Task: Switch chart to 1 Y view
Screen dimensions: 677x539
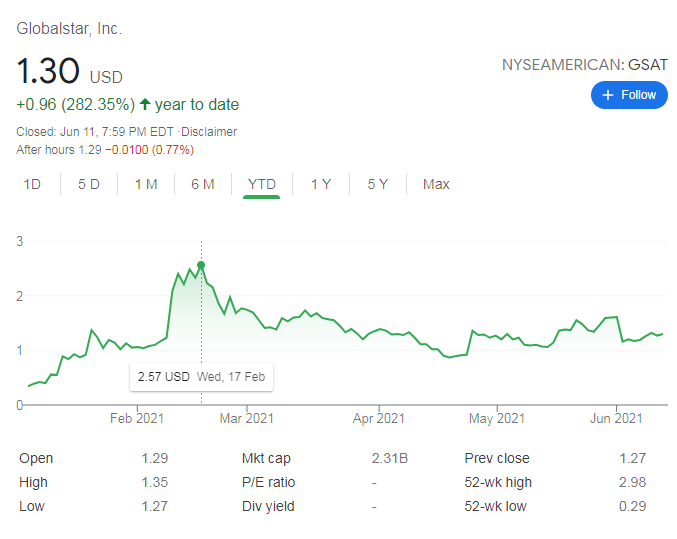Action: tap(321, 184)
